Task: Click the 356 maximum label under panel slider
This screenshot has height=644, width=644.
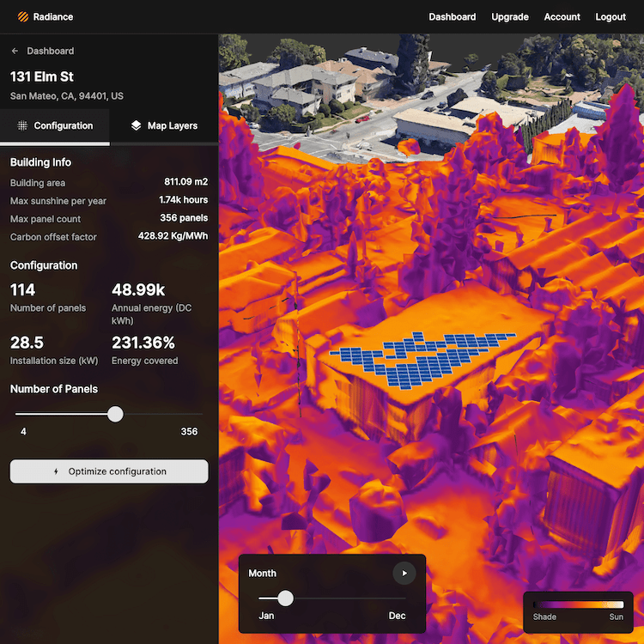Action: 189,432
